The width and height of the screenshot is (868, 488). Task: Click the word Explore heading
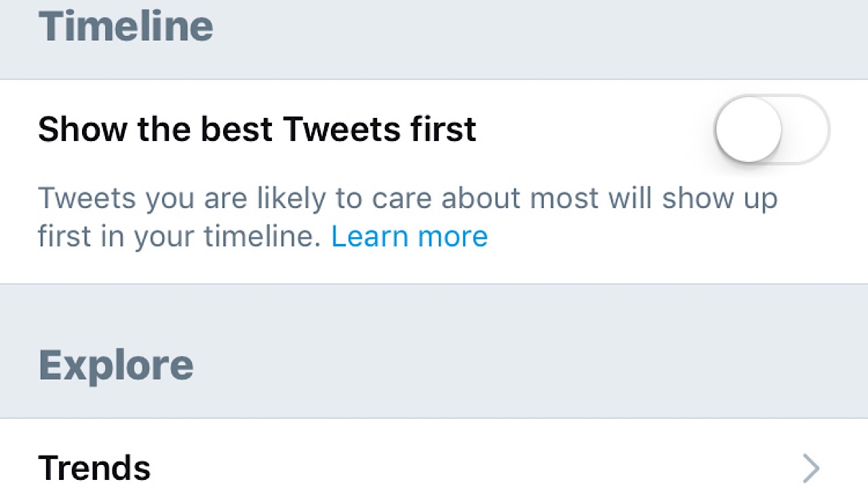pyautogui.click(x=116, y=365)
